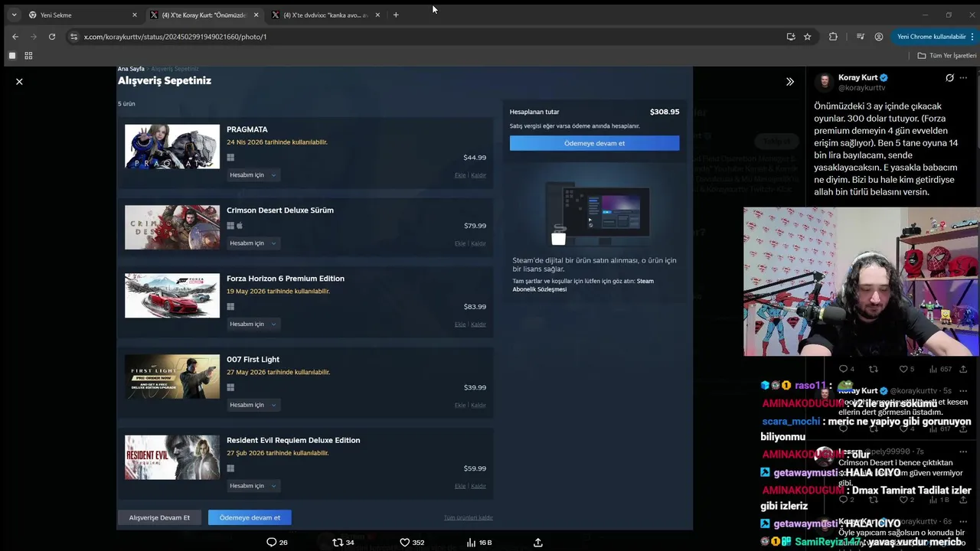Click Ekle link for PRAGMATA
This screenshot has width=980, height=551.
pos(460,175)
